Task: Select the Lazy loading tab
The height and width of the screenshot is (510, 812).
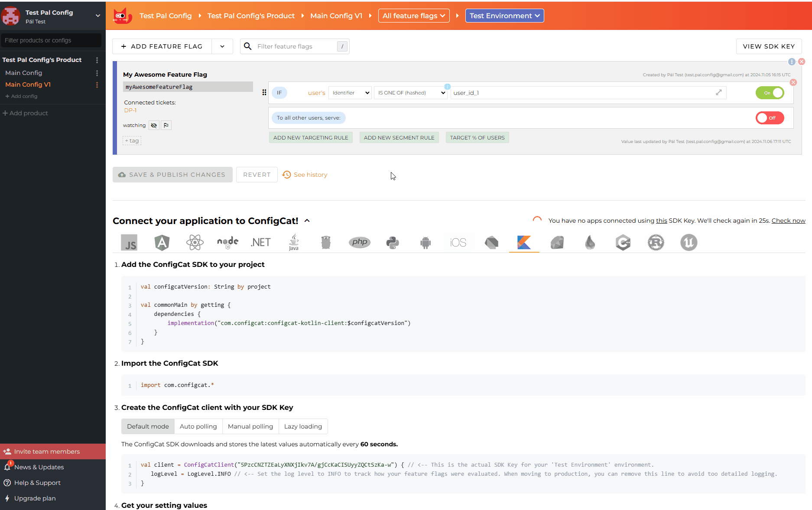Action: coord(303,426)
